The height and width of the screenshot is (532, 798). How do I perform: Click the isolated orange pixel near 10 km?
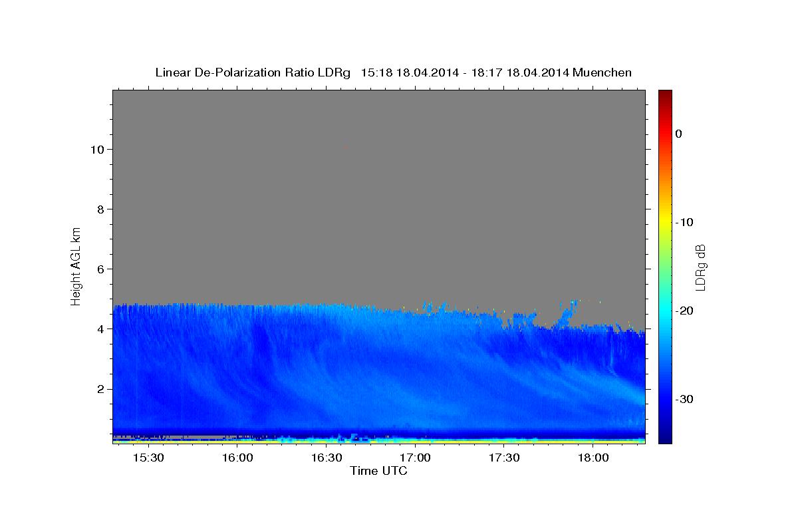pyautogui.click(x=345, y=149)
